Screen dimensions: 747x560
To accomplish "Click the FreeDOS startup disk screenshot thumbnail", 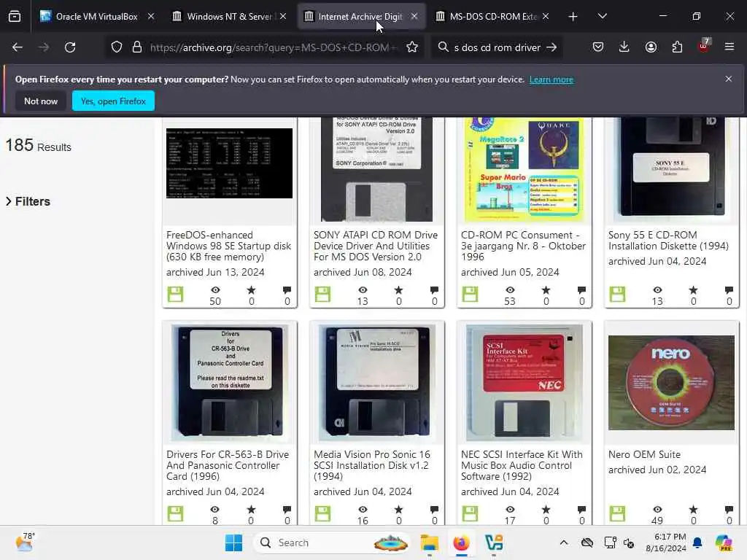I will tap(229, 163).
